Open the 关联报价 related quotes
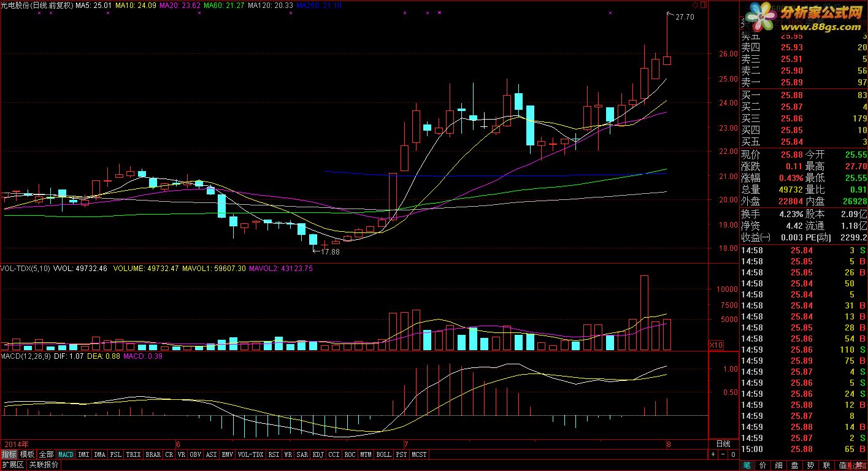Viewport: 868px width, 471px height. (x=44, y=465)
